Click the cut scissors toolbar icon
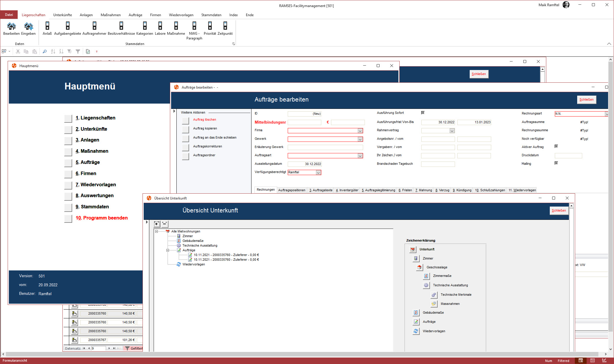 [x=18, y=51]
